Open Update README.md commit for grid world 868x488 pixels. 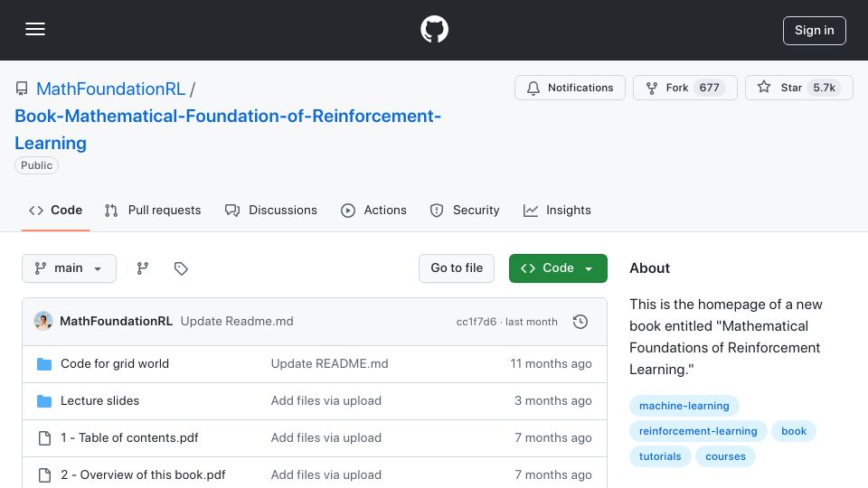[329, 363]
